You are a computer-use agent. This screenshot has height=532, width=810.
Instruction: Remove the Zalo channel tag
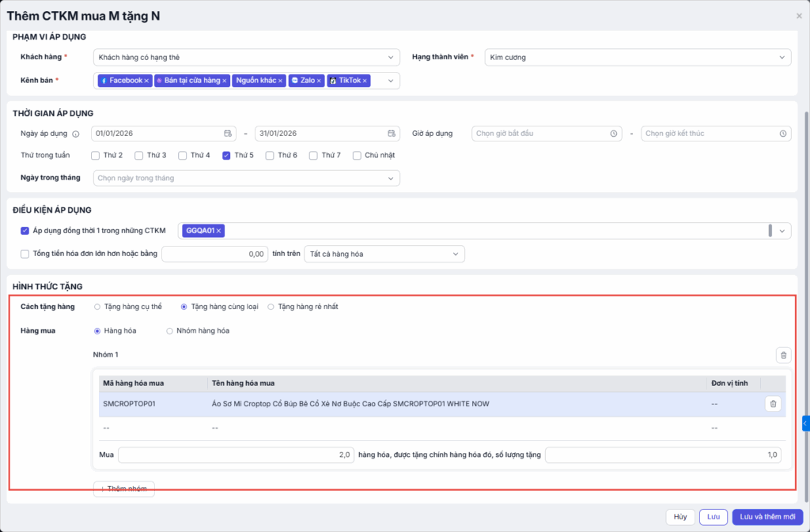click(x=319, y=81)
